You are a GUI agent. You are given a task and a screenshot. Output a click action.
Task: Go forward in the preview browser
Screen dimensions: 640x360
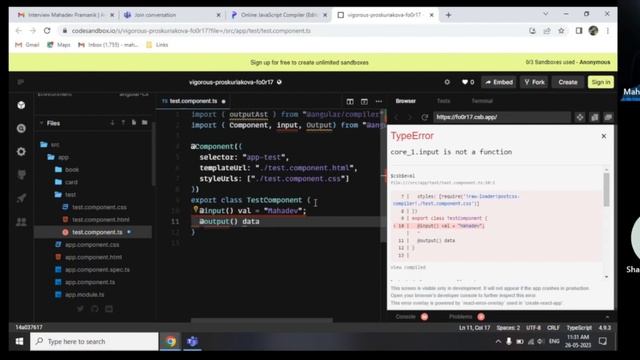[x=410, y=117]
